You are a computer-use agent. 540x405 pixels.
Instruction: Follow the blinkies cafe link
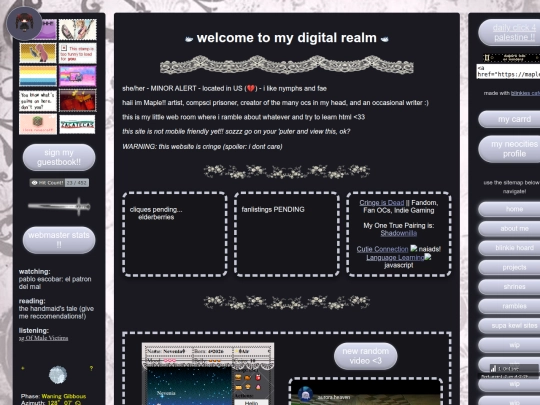[x=525, y=93]
